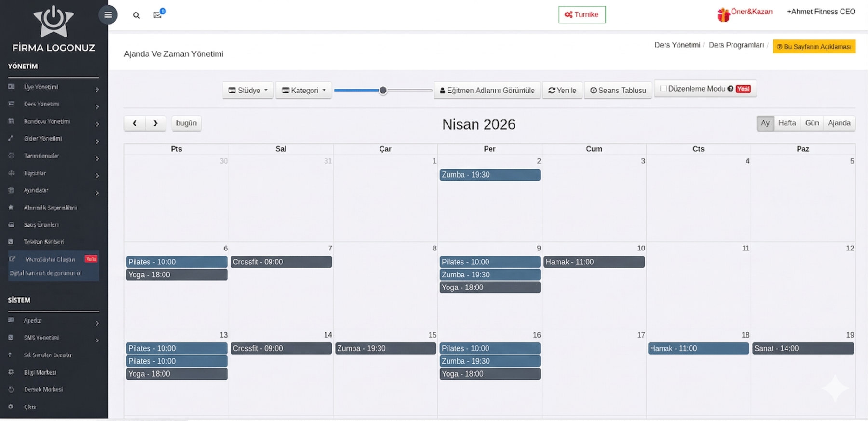The width and height of the screenshot is (868, 421).
Task: Open the Kategori dropdown
Action: [304, 91]
